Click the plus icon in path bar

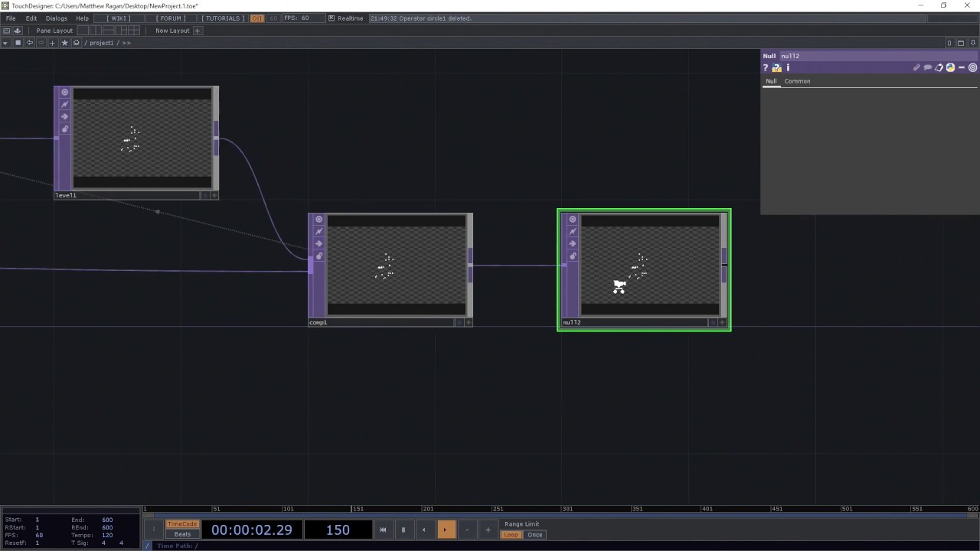(52, 43)
